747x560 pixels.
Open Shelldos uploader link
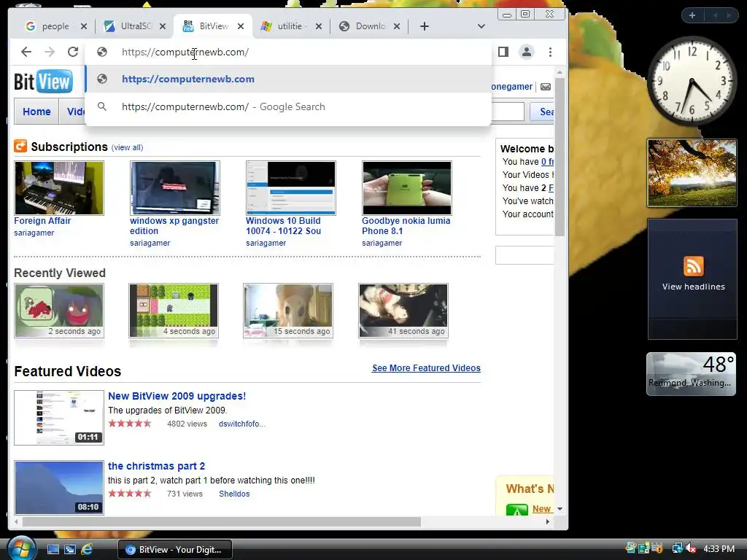point(234,494)
